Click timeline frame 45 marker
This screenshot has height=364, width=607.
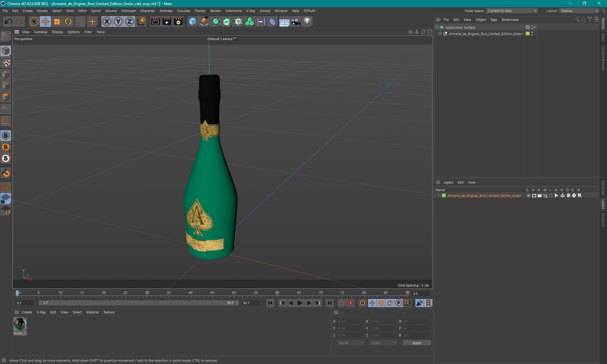[x=212, y=293]
